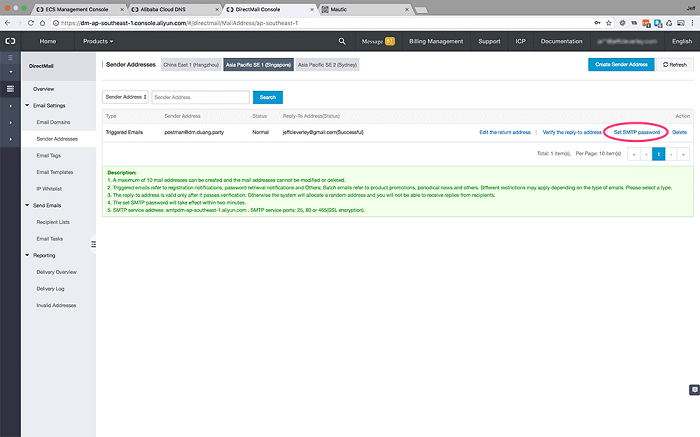Screen dimensions: 700x437
Task: Open Support in top navigation
Action: [489, 41]
